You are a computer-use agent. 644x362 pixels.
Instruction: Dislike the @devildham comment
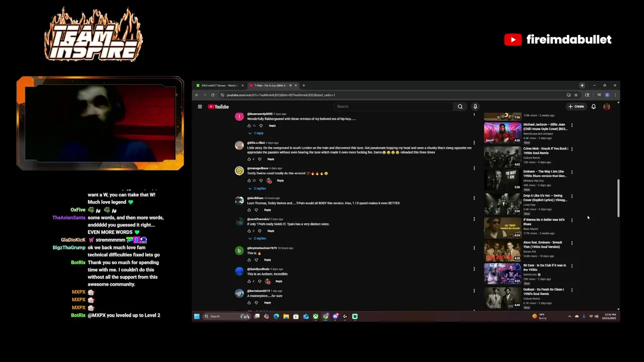(x=256, y=210)
